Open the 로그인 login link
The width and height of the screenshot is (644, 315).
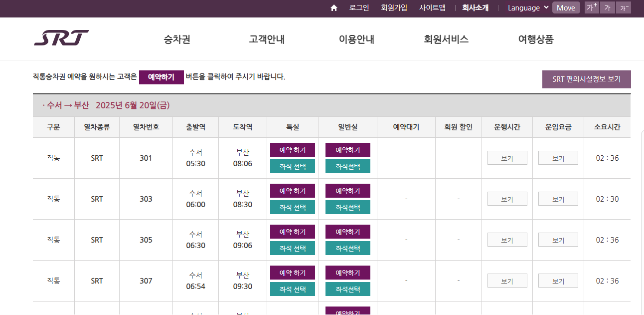point(359,7)
